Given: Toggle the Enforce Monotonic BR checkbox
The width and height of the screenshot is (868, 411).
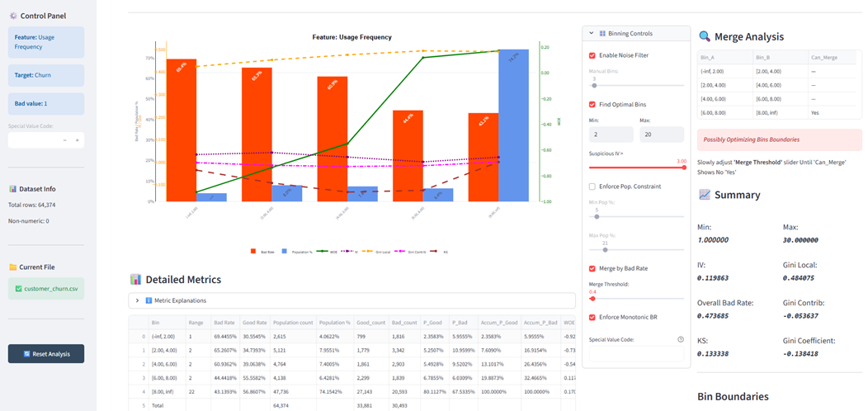Looking at the screenshot, I should pyautogui.click(x=592, y=317).
